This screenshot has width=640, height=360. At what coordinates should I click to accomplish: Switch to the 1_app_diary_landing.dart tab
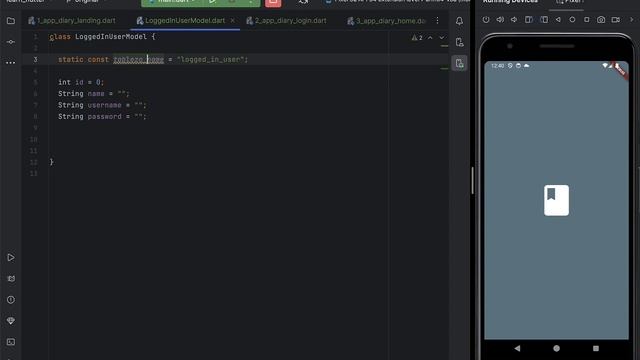(x=72, y=20)
